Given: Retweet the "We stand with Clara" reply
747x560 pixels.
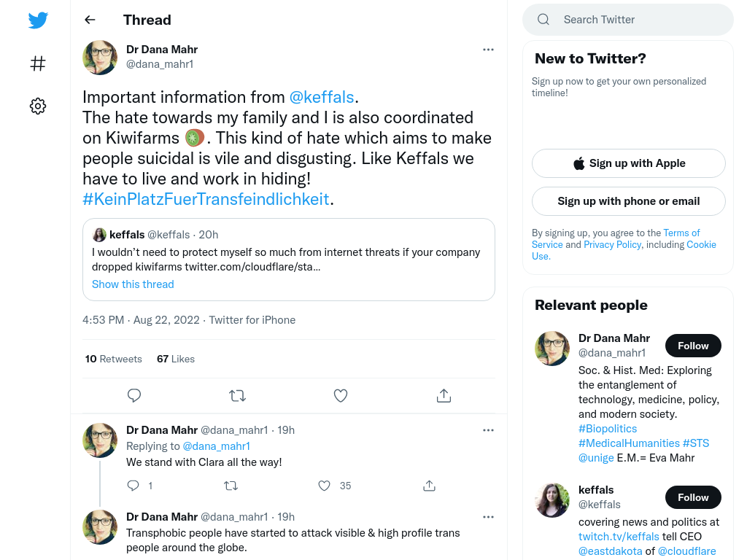Looking at the screenshot, I should pos(231,486).
